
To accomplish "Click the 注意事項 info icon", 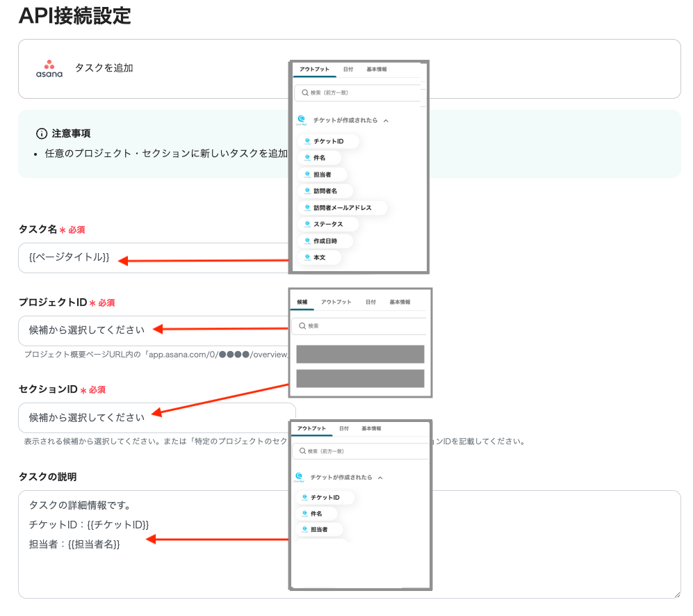I will (x=42, y=133).
